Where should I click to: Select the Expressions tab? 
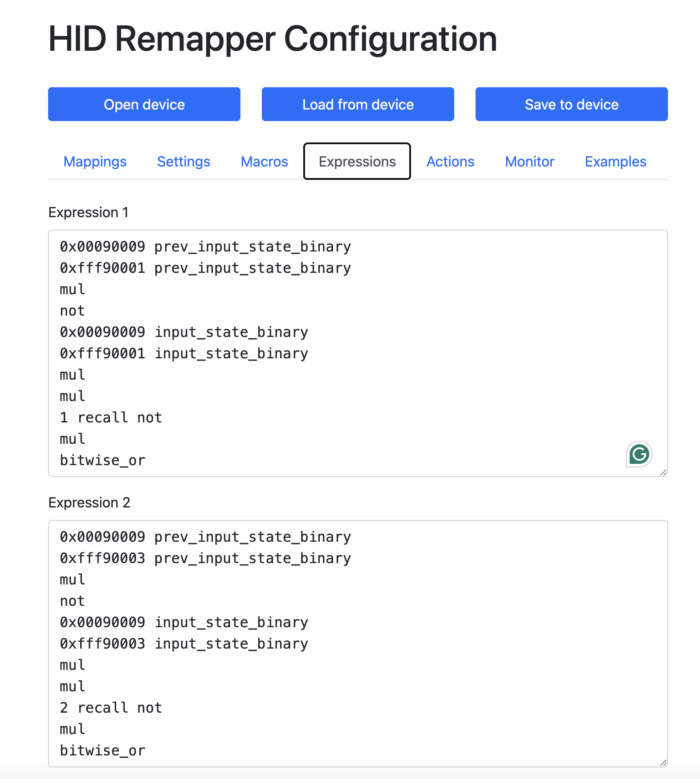coord(357,162)
